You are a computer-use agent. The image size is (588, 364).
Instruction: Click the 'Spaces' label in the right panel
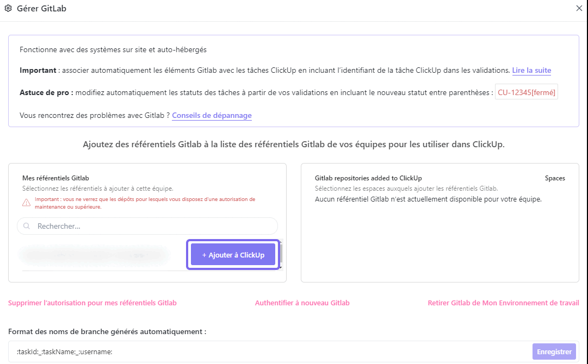click(555, 178)
